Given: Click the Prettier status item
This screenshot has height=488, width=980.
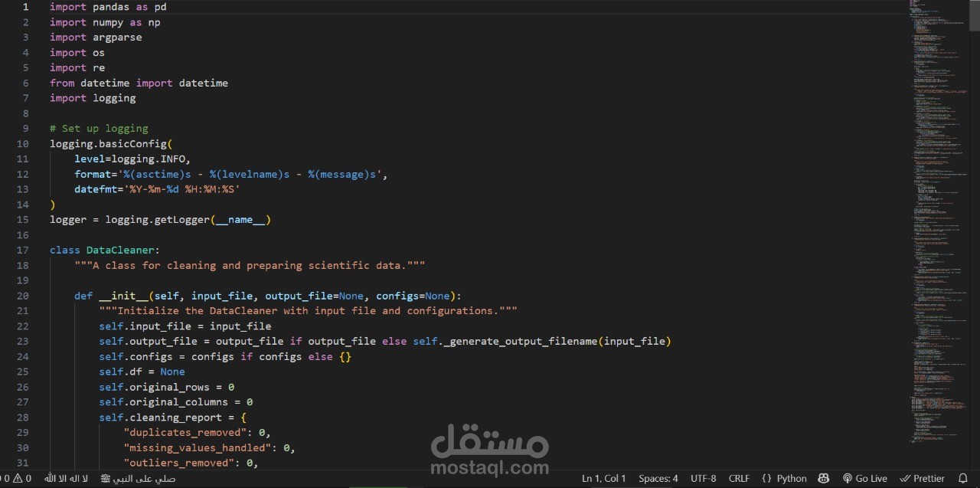Looking at the screenshot, I should pyautogui.click(x=922, y=478).
